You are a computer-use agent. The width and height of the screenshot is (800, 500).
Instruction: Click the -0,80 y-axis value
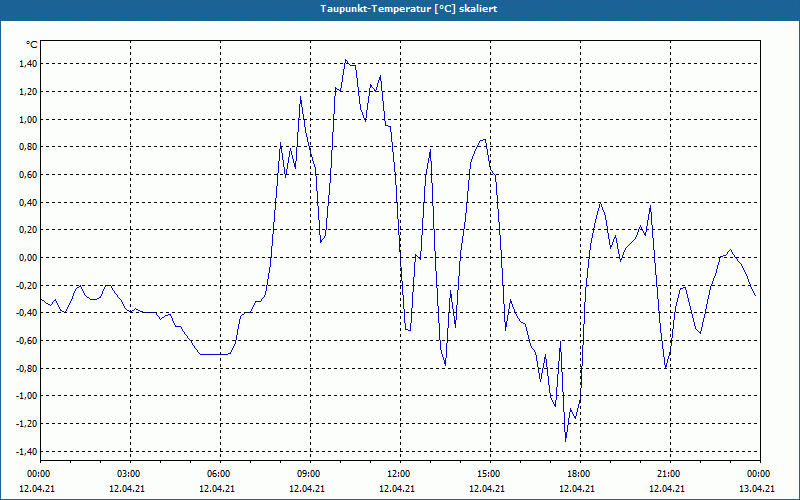pyautogui.click(x=27, y=368)
